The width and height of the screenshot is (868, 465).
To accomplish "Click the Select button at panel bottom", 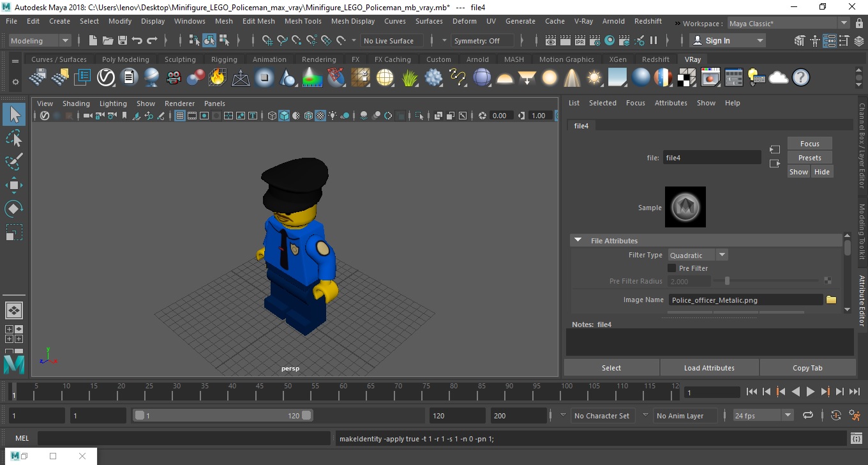I will tap(611, 367).
